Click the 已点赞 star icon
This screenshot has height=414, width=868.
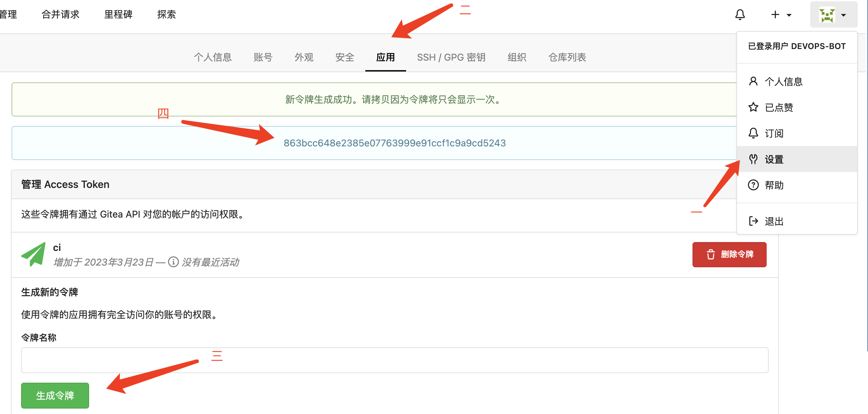point(753,107)
